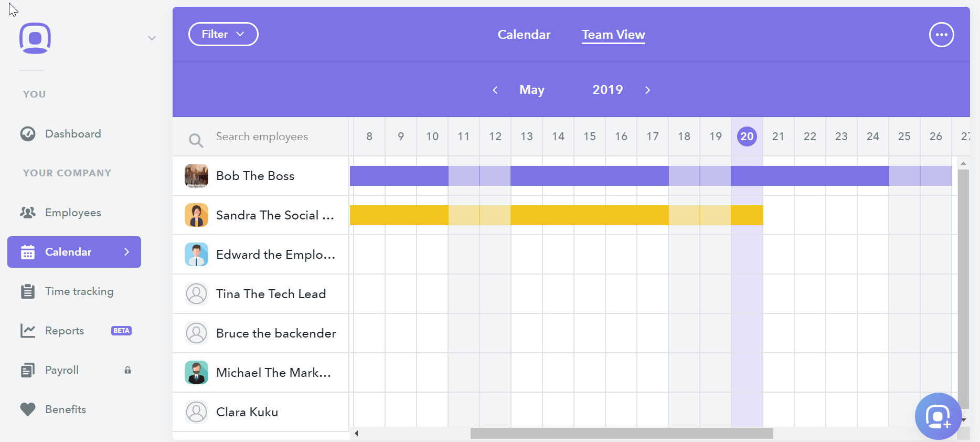The image size is (980, 442).
Task: Open Bob The Boss employee row
Action: pyautogui.click(x=261, y=176)
